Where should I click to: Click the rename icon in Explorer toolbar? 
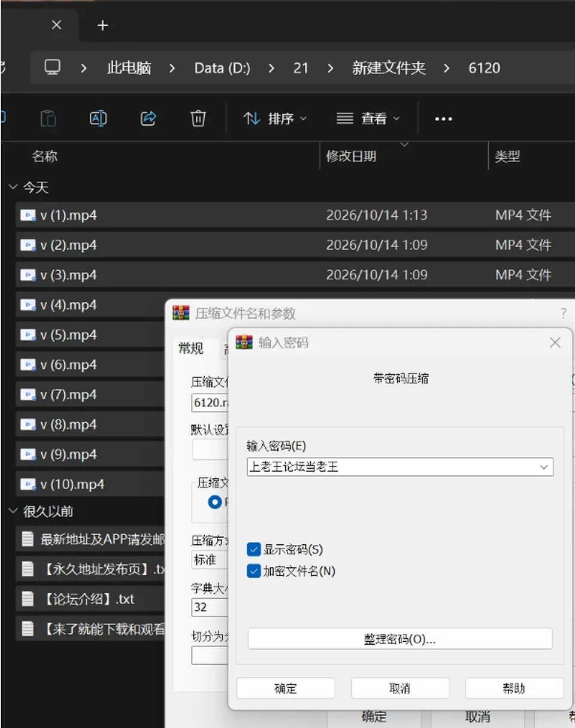98,118
